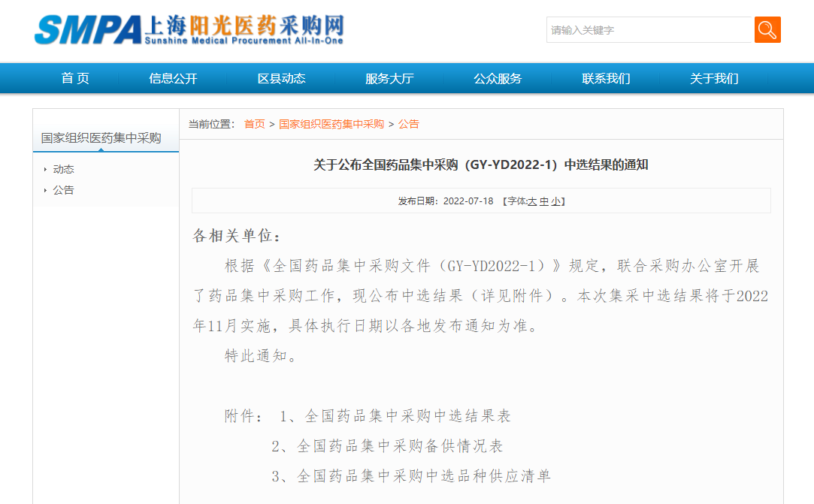Click the 当前位置 label

tap(212, 124)
